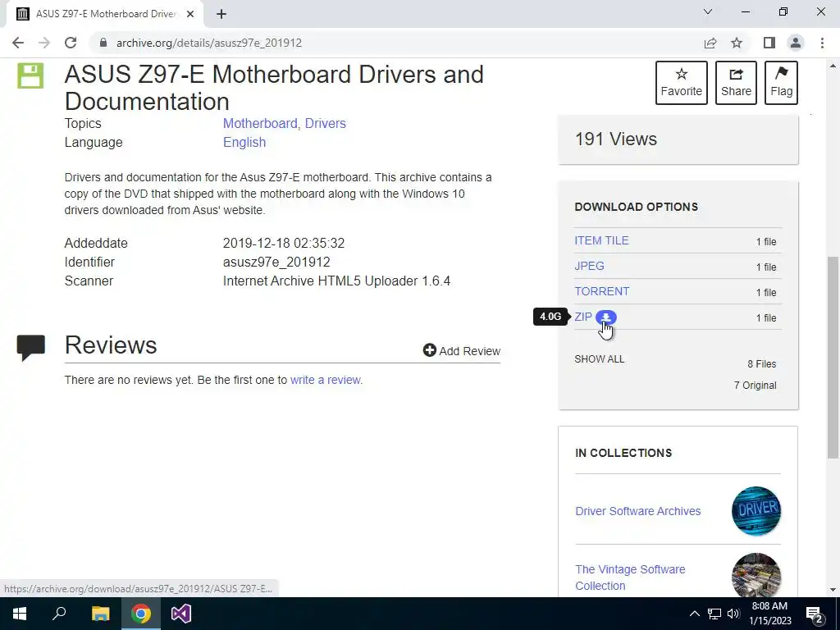840x630 pixels.
Task: Open the Drivers topic link
Action: point(325,123)
